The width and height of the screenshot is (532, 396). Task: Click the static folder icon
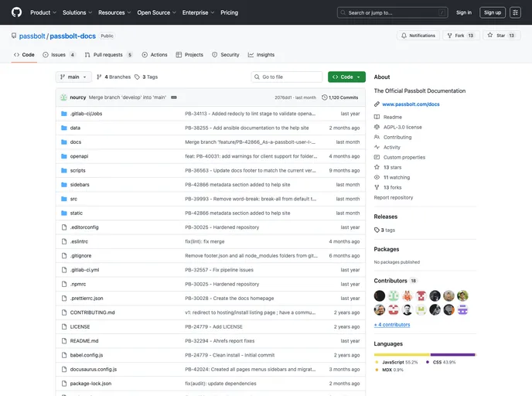(x=63, y=213)
